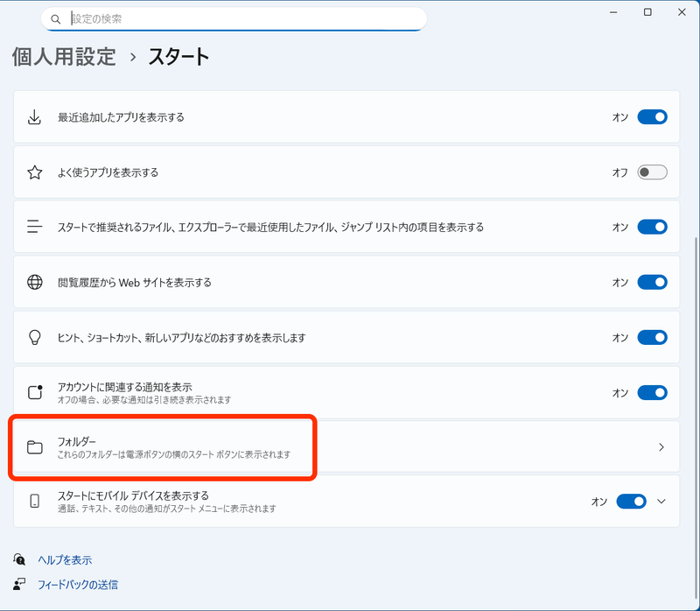This screenshot has height=611, width=700.
Task: Expand the スタートにモバイル デバイスを表示する section
Action: point(663,501)
